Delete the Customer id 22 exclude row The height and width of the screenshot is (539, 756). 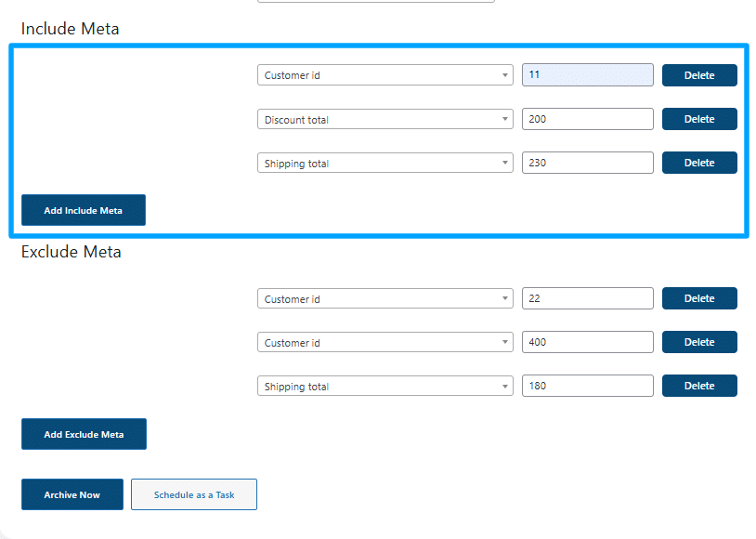[x=699, y=298]
